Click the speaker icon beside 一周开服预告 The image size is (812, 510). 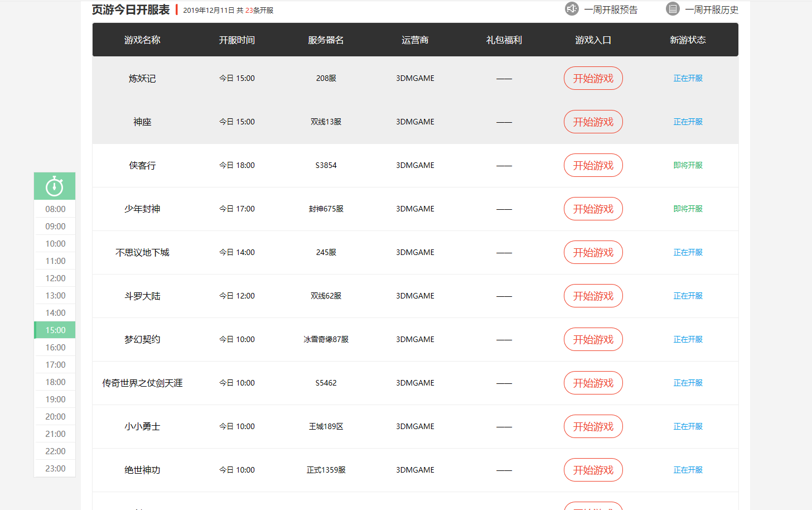click(x=572, y=9)
